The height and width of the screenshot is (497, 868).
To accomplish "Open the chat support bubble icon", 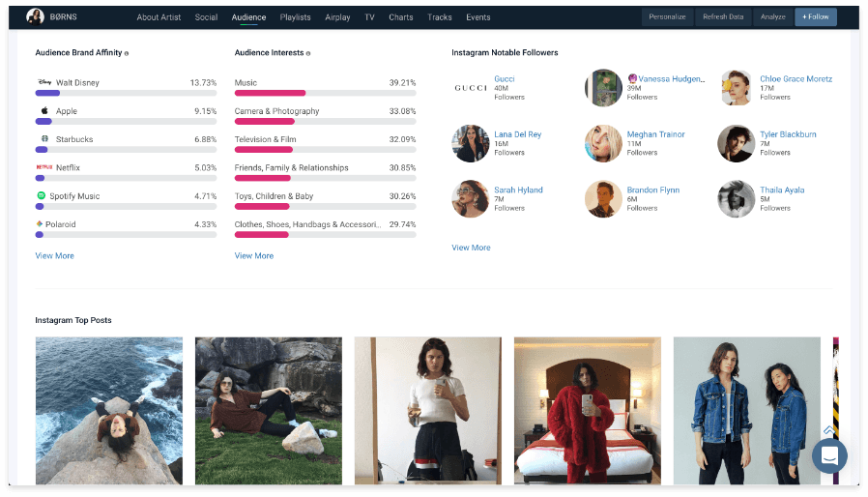I will 829,456.
